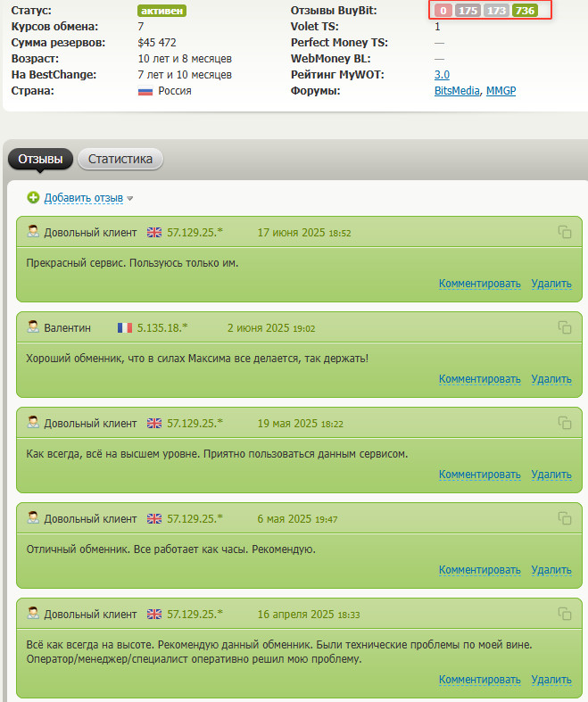The height and width of the screenshot is (702, 588).
Task: Click the green 736 positive reviews badge
Action: [x=525, y=11]
